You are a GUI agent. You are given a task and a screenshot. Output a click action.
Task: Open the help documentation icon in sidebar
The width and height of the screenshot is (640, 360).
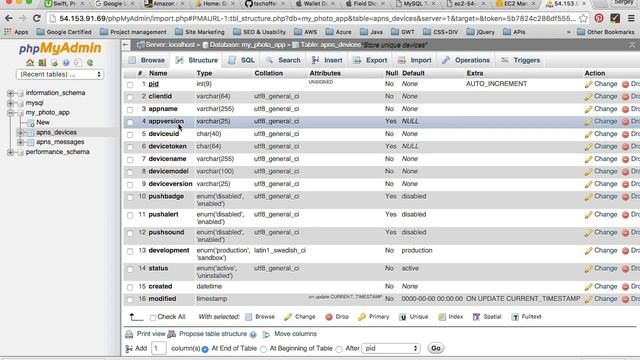pos(66,63)
